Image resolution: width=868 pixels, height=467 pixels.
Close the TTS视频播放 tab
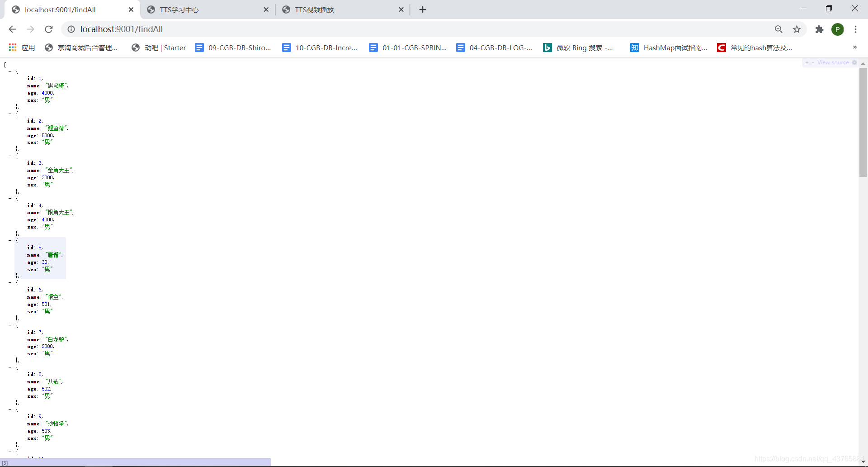[x=401, y=10]
